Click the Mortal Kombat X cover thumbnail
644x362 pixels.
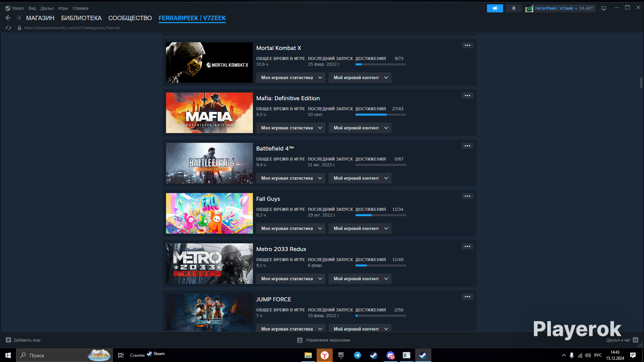209,63
